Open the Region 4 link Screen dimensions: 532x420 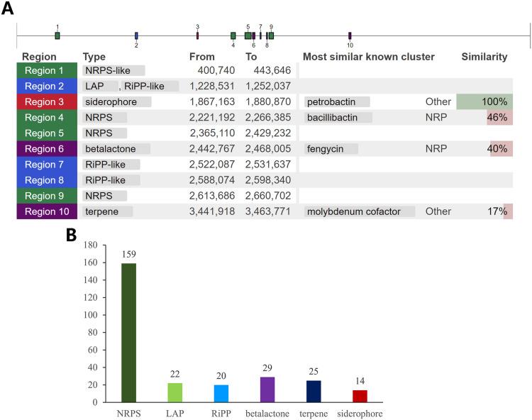[x=47, y=117]
